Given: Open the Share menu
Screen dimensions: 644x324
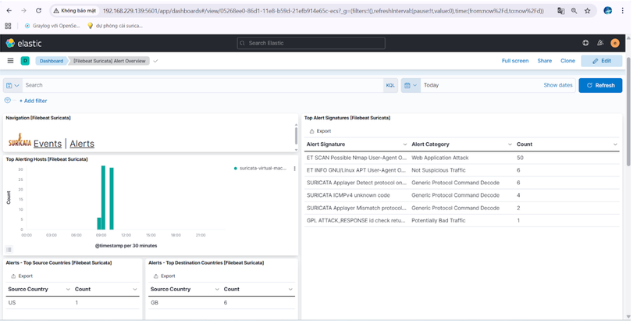Looking at the screenshot, I should pyautogui.click(x=544, y=61).
